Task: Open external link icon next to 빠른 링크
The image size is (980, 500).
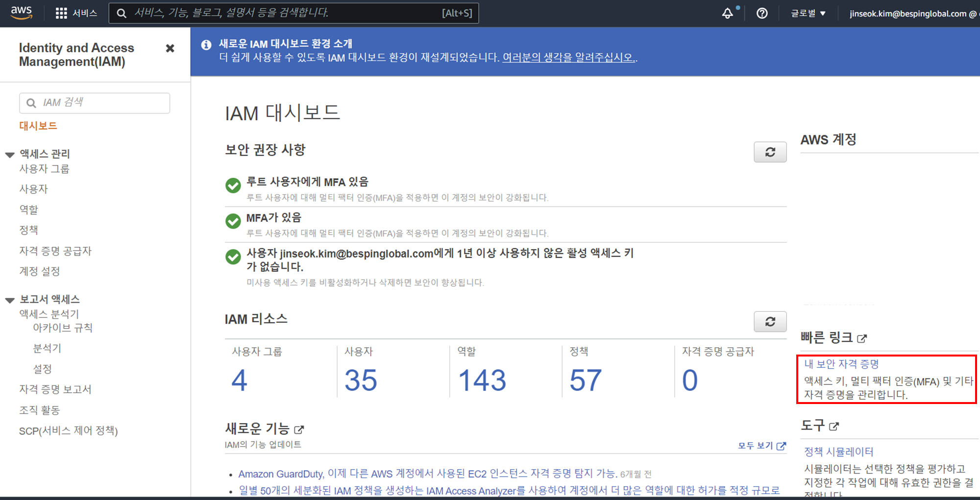Action: [862, 338]
